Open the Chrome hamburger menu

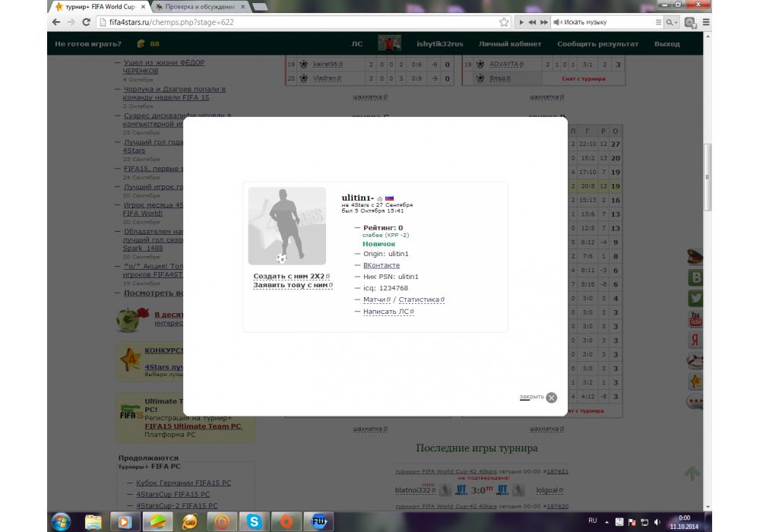click(x=706, y=22)
